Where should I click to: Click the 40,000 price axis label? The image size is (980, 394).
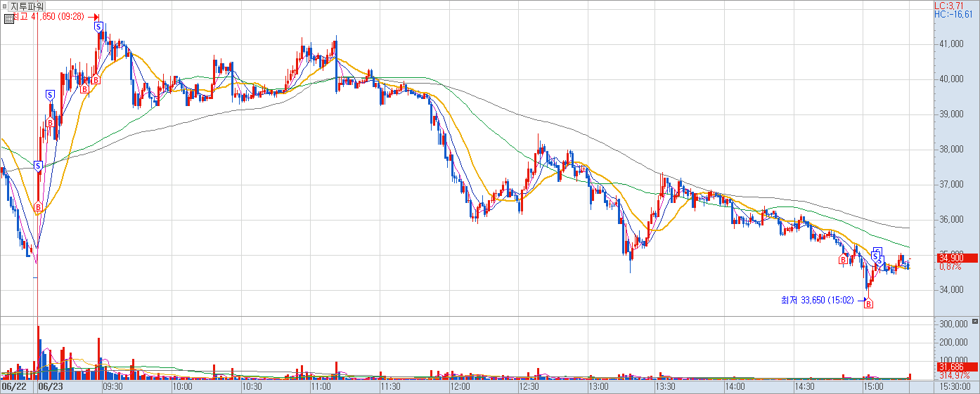(951, 79)
